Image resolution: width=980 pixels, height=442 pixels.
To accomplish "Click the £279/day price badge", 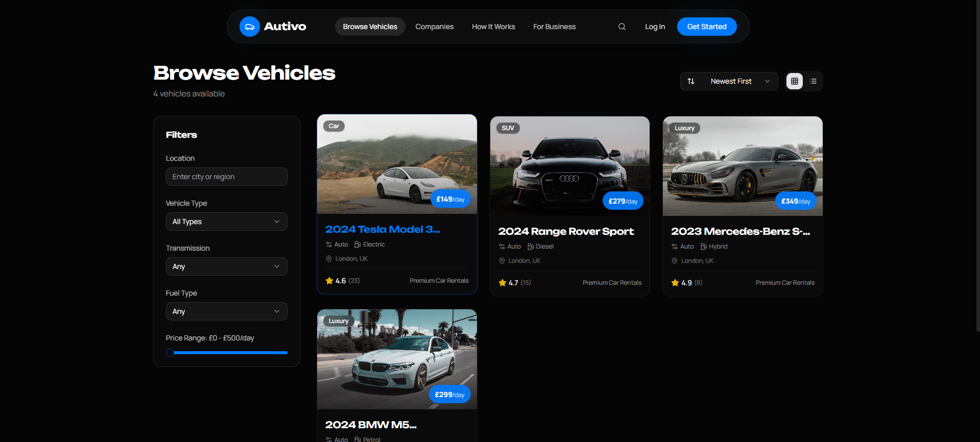I will (x=623, y=201).
